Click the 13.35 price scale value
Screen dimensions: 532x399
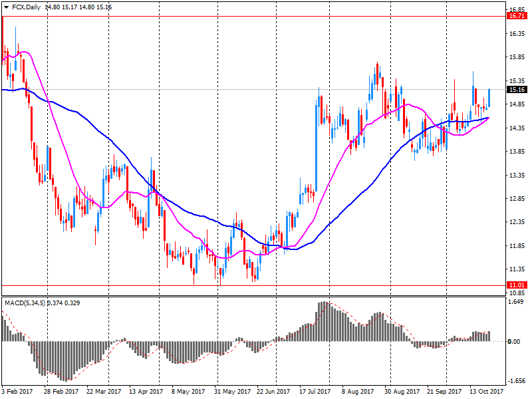[517, 175]
